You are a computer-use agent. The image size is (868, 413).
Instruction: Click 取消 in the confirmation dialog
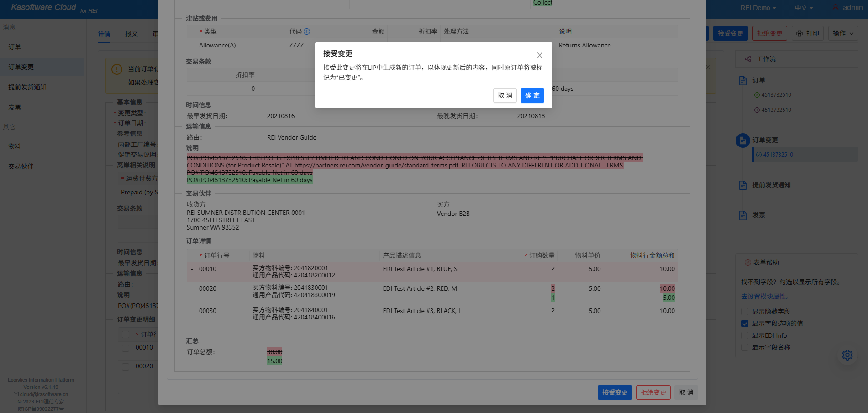tap(505, 95)
